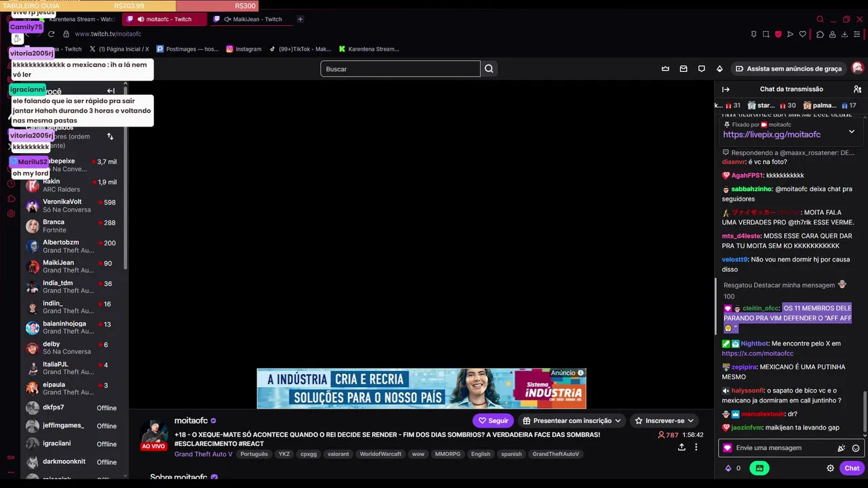The width and height of the screenshot is (868, 488).
Task: Select the valorant stream tag
Action: pyautogui.click(x=338, y=454)
